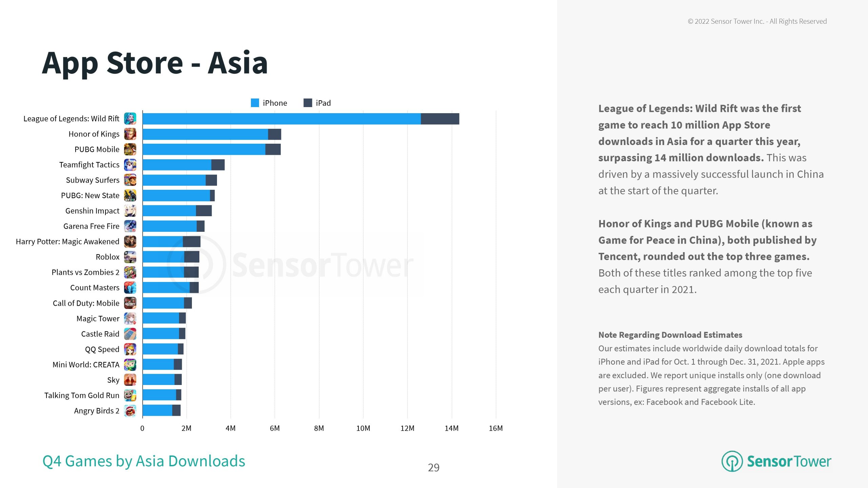Click the iPhone segment of Honor of Kings bar
Screen dimensions: 868x488
click(x=205, y=134)
